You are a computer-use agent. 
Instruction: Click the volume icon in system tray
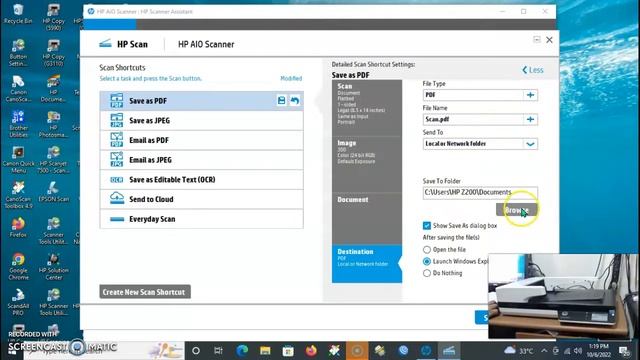pos(578,351)
